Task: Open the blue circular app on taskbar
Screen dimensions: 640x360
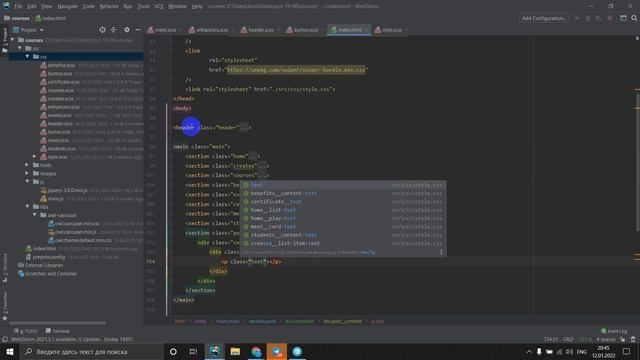Action: click(297, 351)
